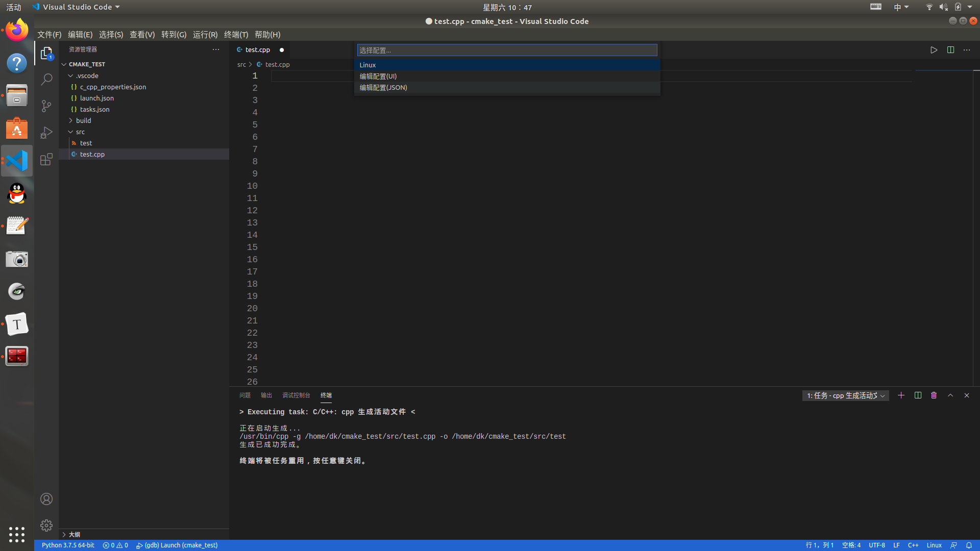Click the C++ language mode in status bar
Image resolution: width=980 pixels, height=551 pixels.
tap(913, 545)
